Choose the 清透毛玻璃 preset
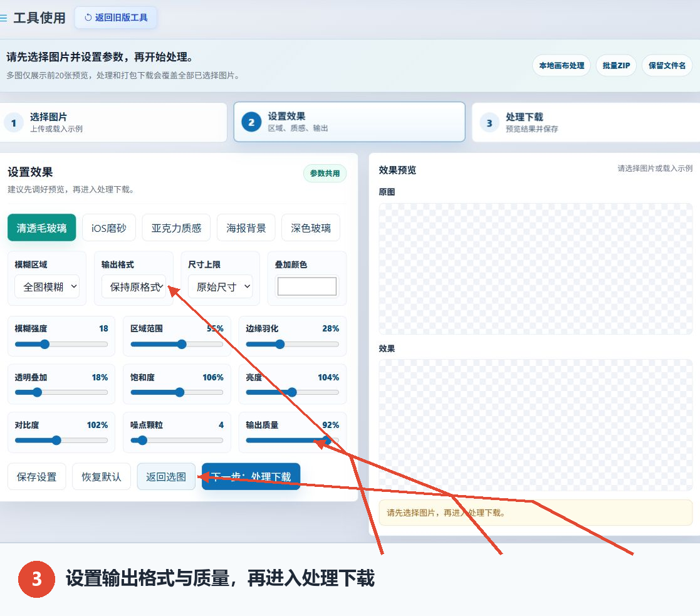This screenshot has width=700, height=616. [x=41, y=227]
